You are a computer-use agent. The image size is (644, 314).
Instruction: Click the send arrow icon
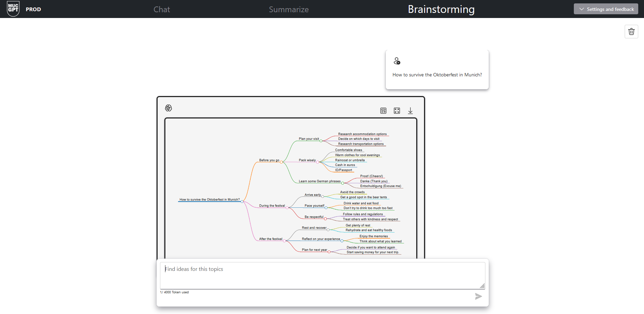pyautogui.click(x=478, y=296)
